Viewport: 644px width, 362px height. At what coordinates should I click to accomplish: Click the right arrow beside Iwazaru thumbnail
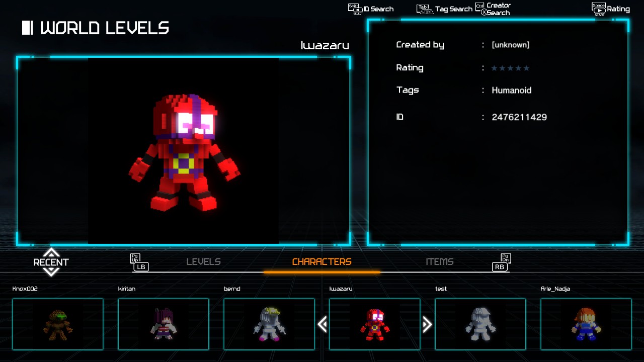(x=427, y=324)
